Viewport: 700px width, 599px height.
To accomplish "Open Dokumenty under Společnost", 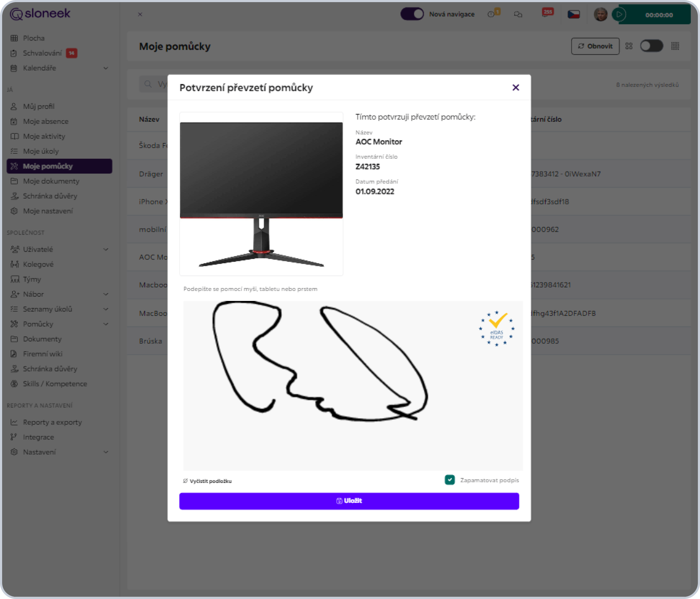I will [x=42, y=339].
